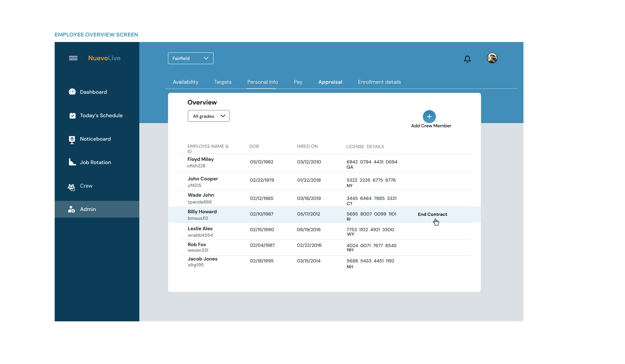
Task: Select the Today's Schedule calendar icon
Action: tap(72, 115)
